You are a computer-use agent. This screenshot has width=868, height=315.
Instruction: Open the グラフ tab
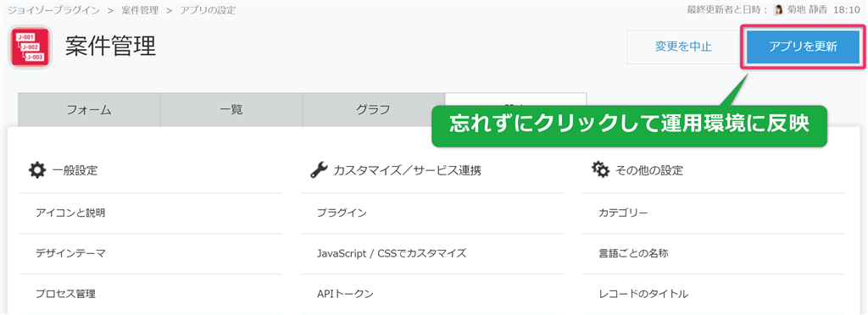(373, 109)
